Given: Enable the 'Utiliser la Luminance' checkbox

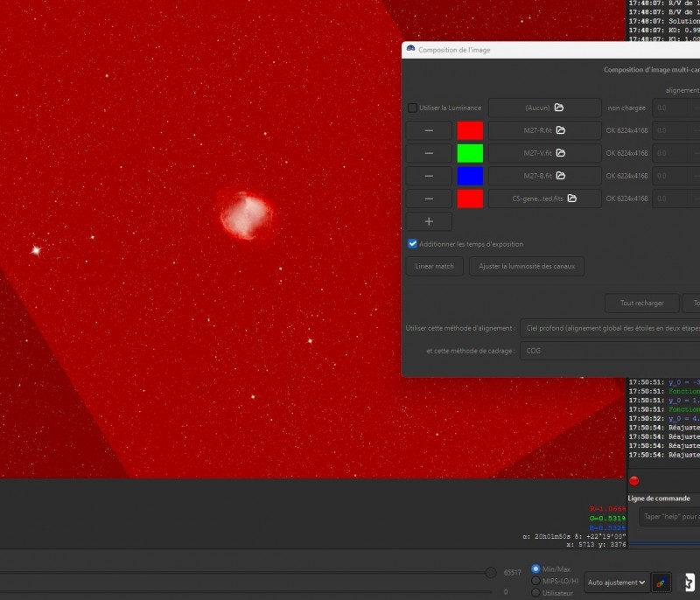Looking at the screenshot, I should click(x=412, y=108).
